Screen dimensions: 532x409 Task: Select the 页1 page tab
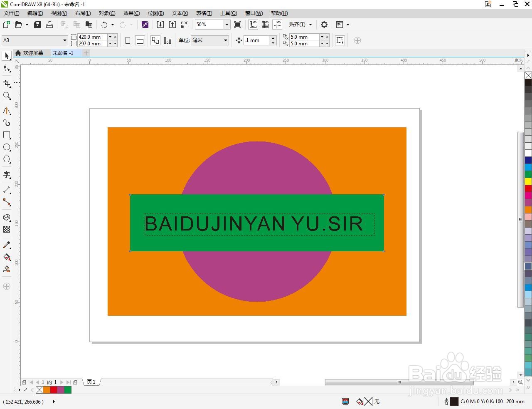pyautogui.click(x=91, y=382)
